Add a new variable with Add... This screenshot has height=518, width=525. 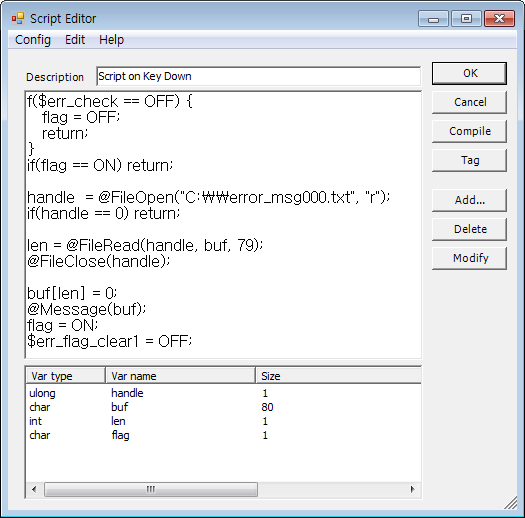click(x=469, y=200)
